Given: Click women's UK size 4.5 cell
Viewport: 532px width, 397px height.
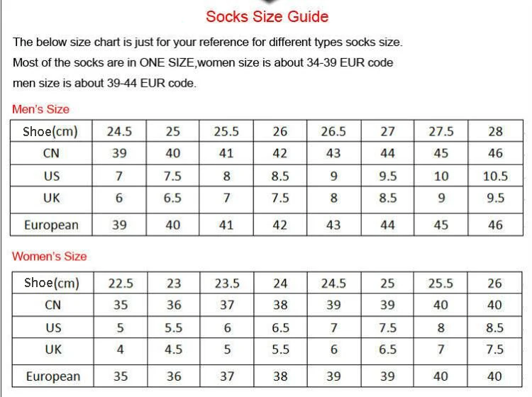Looking at the screenshot, I should 174,350.
